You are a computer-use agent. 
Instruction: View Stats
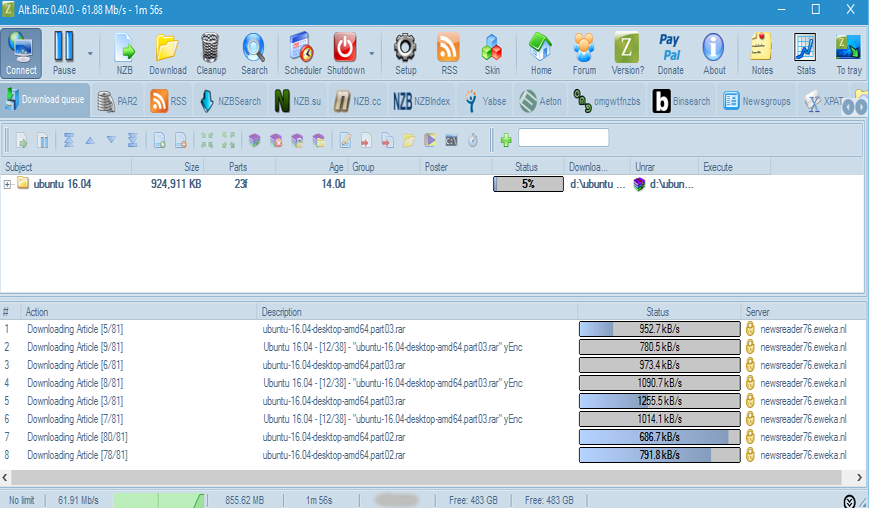coord(805,53)
